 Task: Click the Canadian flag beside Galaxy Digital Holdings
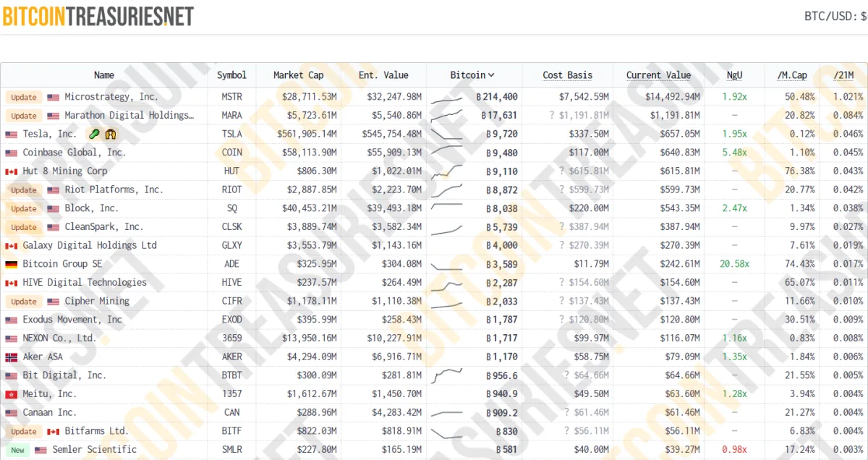pos(11,246)
